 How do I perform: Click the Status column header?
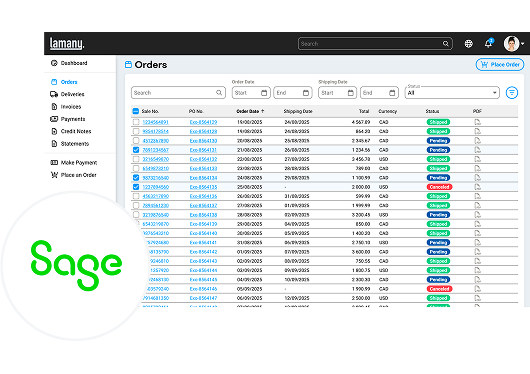coord(432,111)
